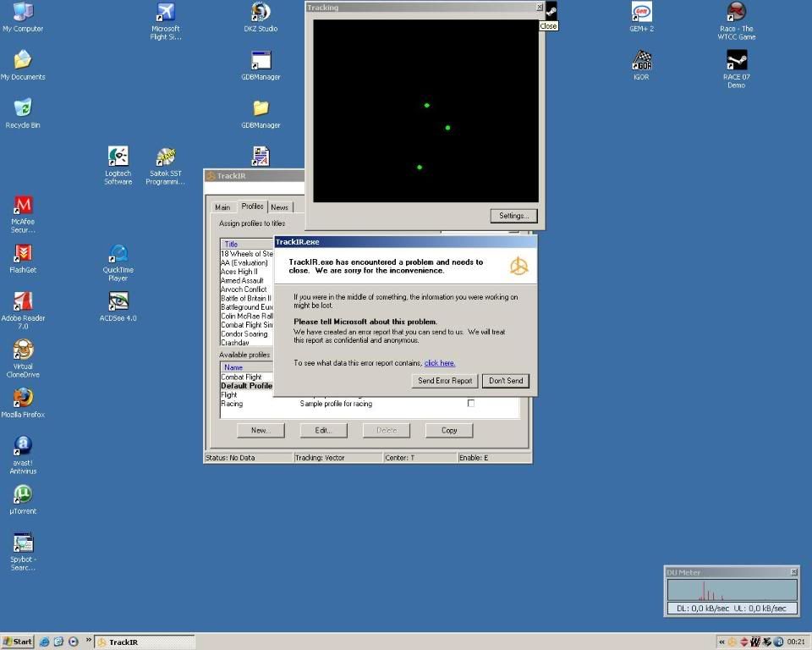Select Aces High II in title list
The image size is (812, 650).
[x=239, y=272]
